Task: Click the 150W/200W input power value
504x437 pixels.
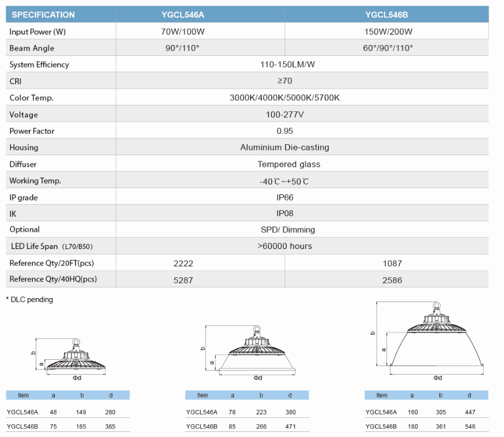Action: [x=388, y=32]
